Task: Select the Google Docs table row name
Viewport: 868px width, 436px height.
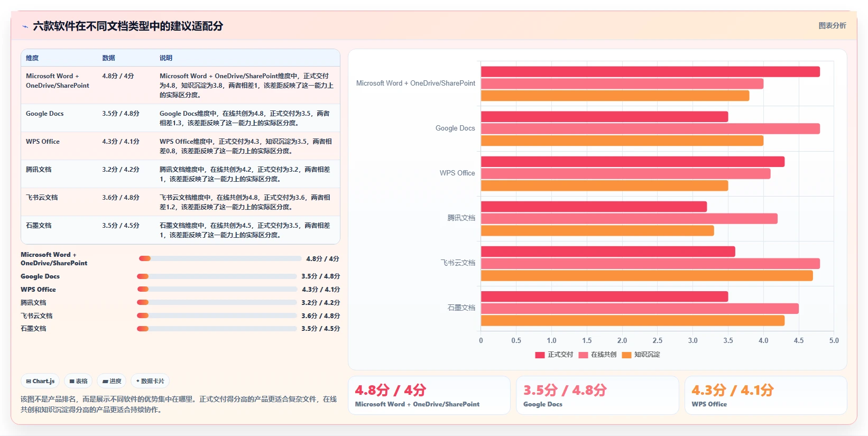Action: (45, 114)
